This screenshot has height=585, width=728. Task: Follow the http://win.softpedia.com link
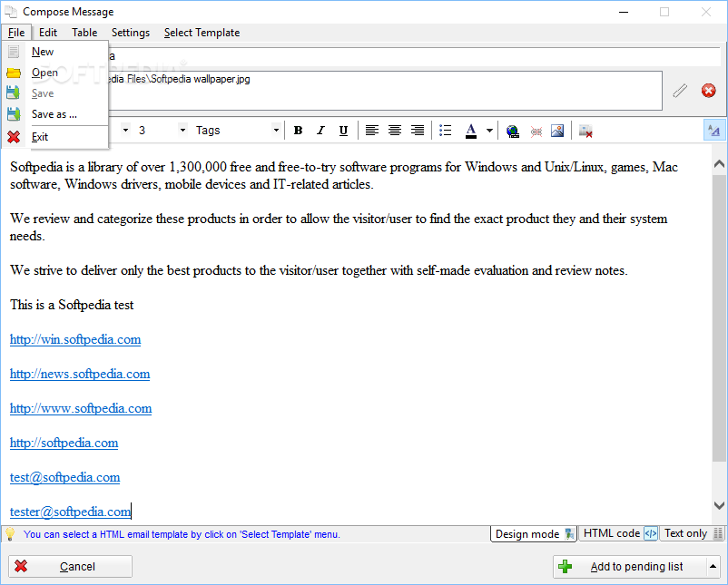coord(75,339)
